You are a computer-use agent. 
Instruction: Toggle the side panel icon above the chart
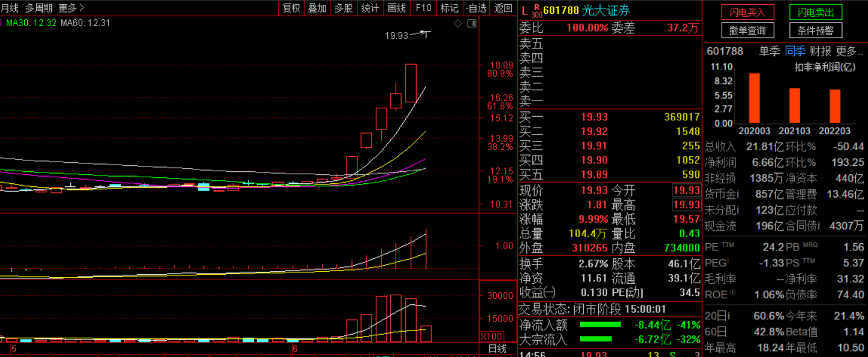tap(472, 24)
